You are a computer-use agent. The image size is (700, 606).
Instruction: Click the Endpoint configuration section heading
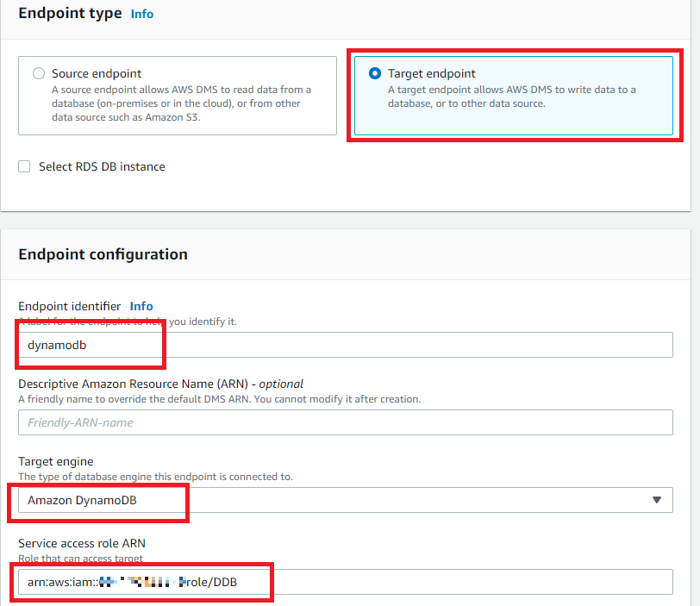(x=103, y=254)
